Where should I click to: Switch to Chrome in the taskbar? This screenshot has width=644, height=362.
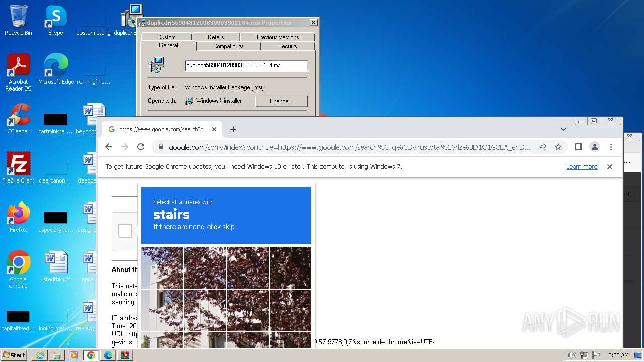91,355
